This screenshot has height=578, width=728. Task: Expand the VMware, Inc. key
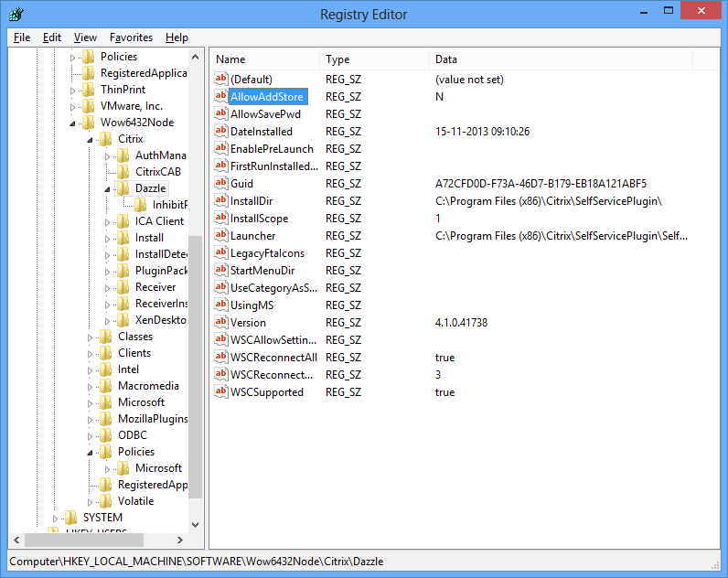[72, 107]
